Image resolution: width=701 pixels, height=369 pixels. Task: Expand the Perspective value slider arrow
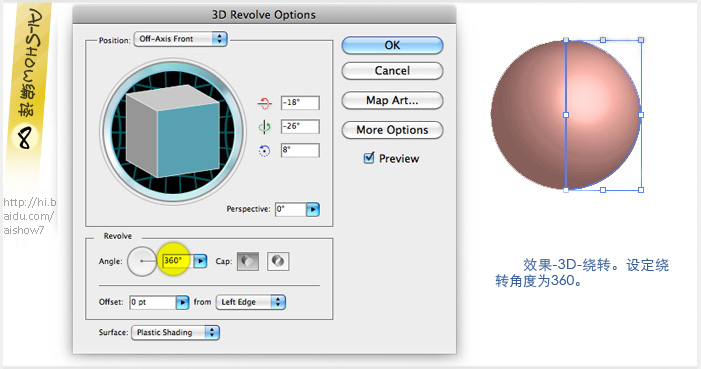pos(313,209)
